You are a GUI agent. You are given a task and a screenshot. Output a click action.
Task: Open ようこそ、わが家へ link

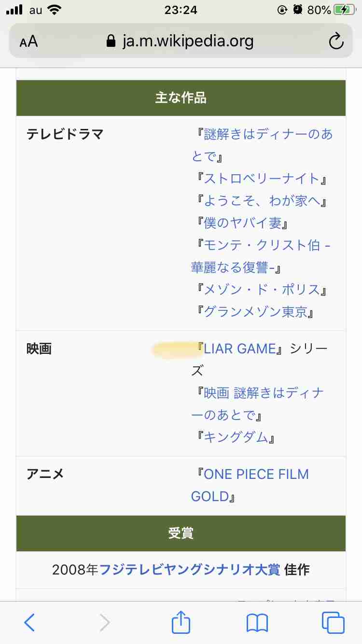[x=262, y=201]
